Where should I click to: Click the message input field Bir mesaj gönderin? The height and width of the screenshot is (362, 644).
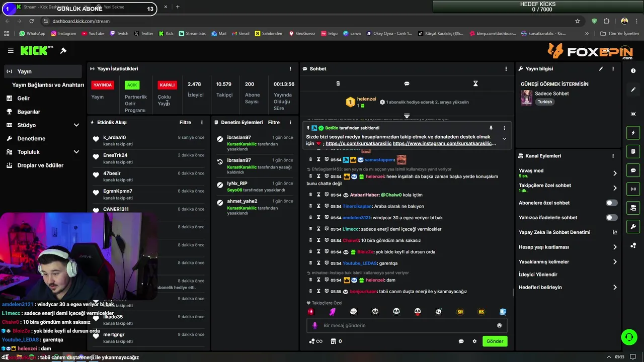(407, 325)
